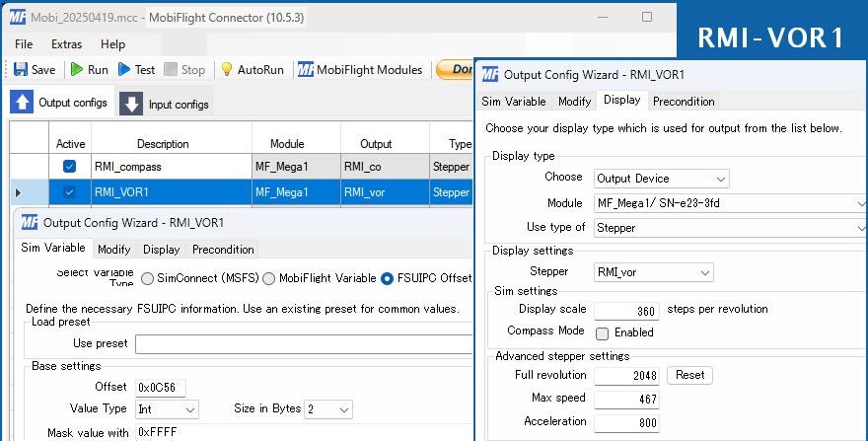Select the RMI_compass description cell
Viewport: 868px width, 441px height.
[172, 167]
